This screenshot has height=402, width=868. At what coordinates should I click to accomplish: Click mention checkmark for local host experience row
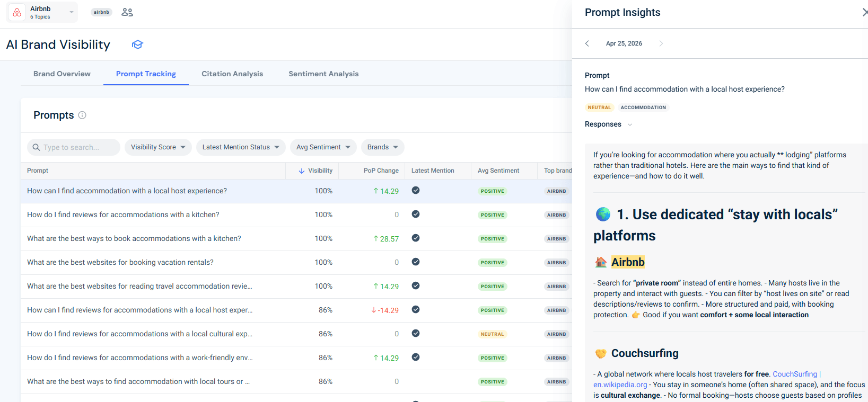pos(416,190)
